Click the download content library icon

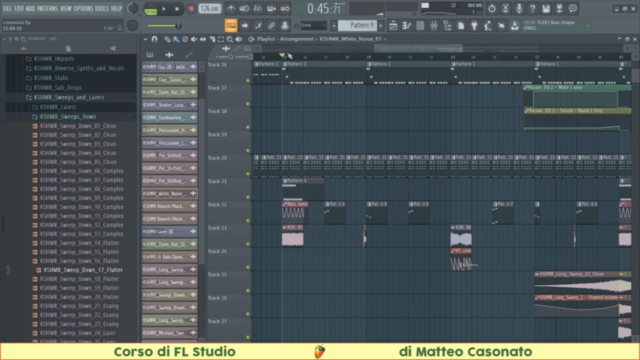[x=514, y=26]
